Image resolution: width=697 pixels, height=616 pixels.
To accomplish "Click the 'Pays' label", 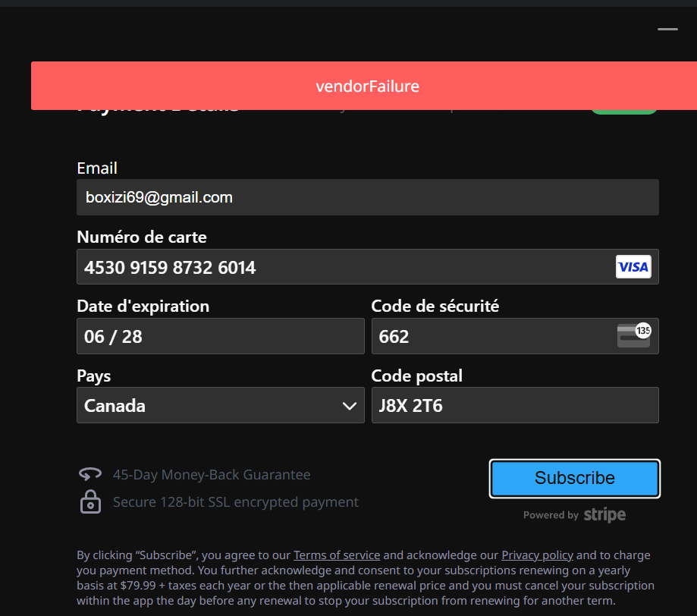I will tap(94, 376).
